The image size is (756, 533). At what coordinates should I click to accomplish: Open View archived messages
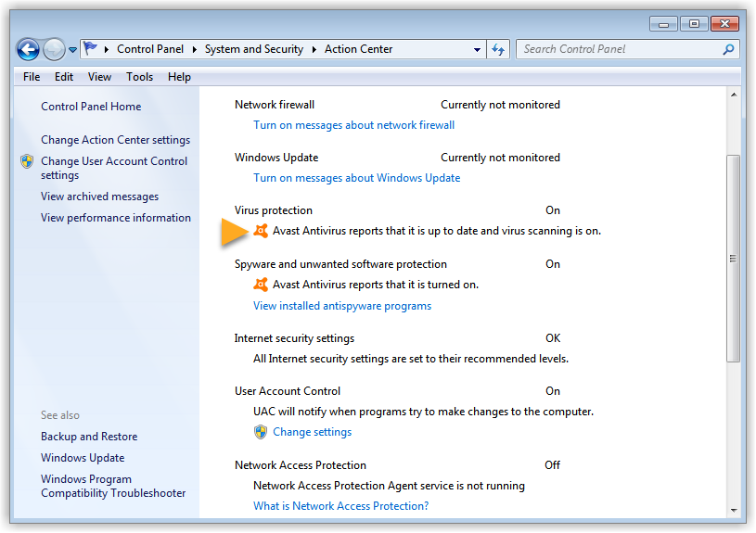coord(100,197)
